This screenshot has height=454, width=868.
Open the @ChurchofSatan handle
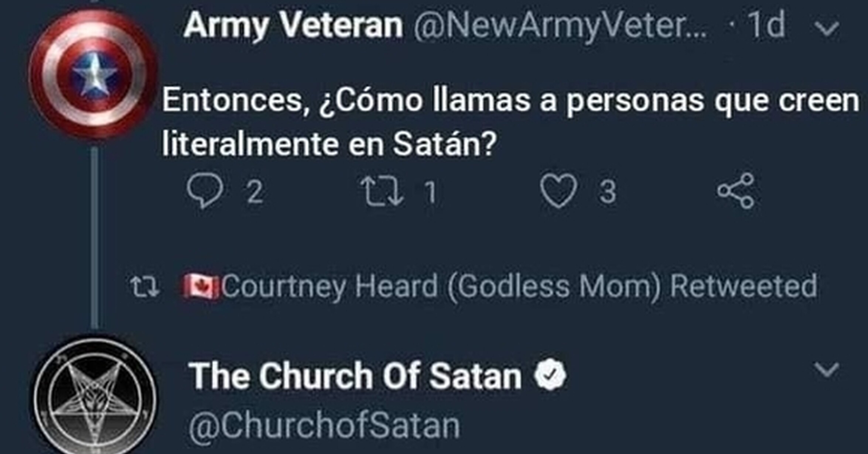pos(324,426)
